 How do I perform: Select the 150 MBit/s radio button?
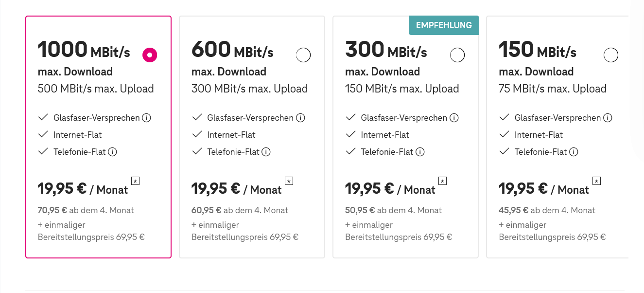[611, 55]
